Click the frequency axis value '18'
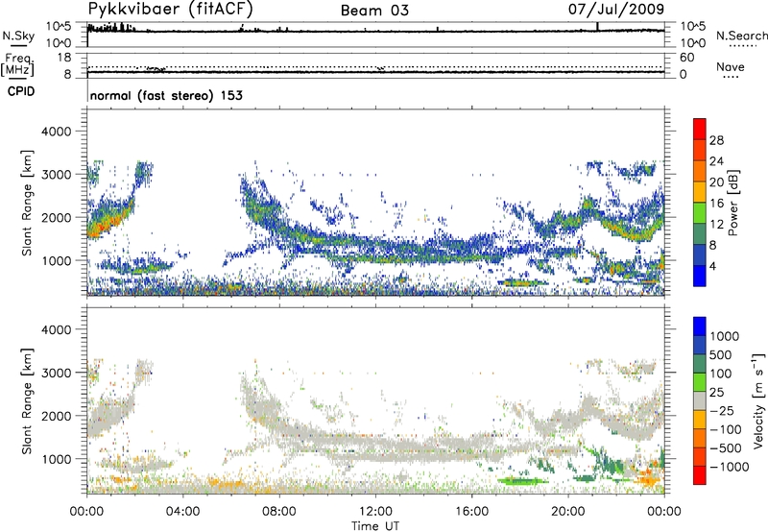Viewport: 768px width, 532px height. [64, 58]
